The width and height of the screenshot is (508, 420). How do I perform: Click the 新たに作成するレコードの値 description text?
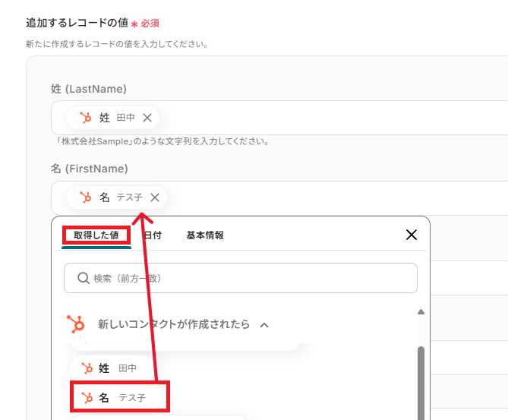(x=117, y=44)
